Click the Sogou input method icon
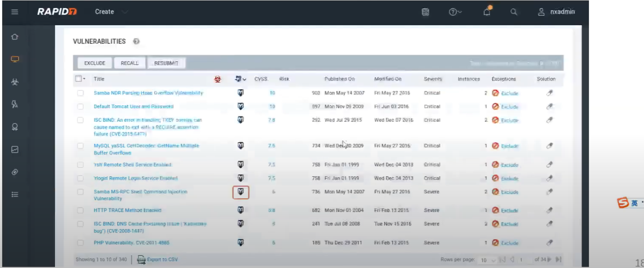644x268 pixels. point(623,203)
